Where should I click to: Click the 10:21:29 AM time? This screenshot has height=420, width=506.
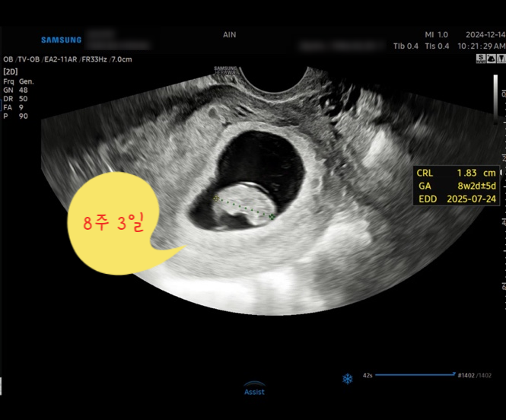click(482, 46)
